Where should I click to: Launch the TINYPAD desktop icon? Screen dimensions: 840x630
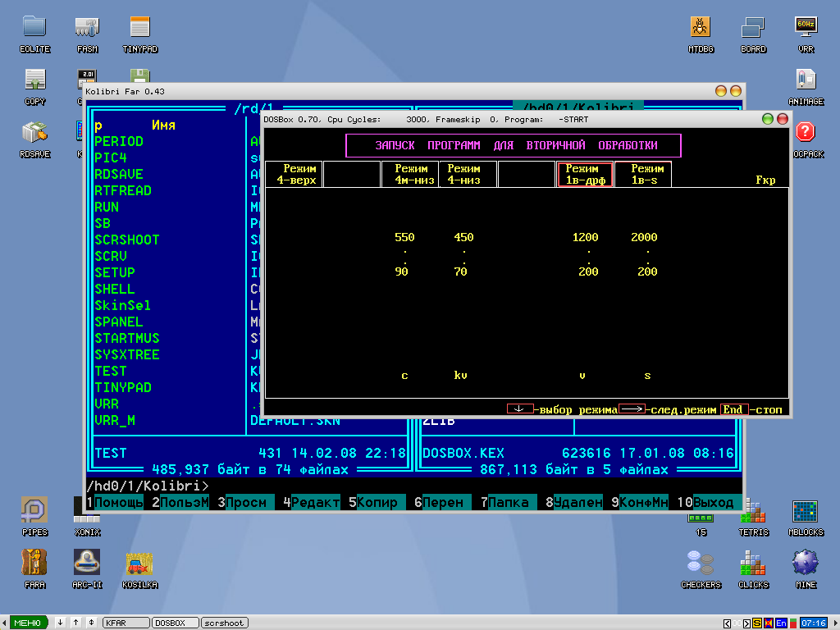[140, 28]
